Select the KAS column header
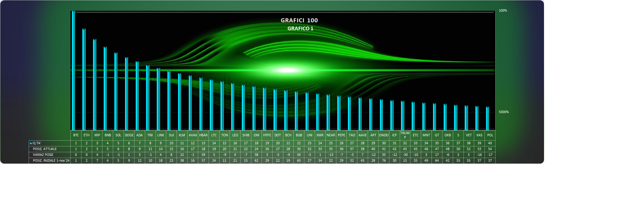The image size is (644, 206). (x=479, y=135)
